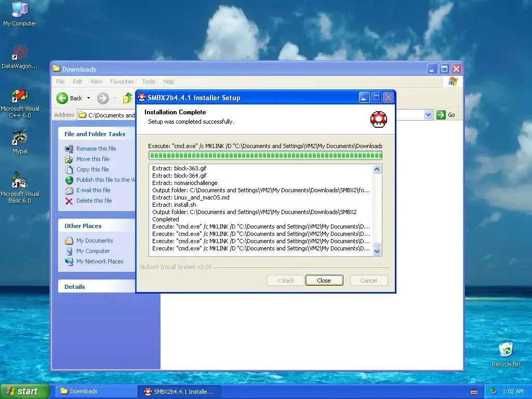Open the Edit menu
This screenshot has width=532, height=399.
(x=77, y=82)
